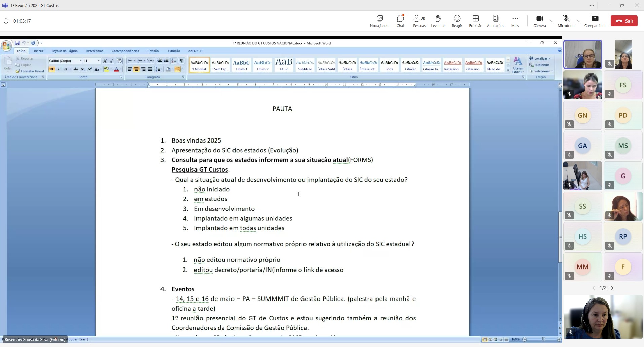The width and height of the screenshot is (644, 347).
Task: Click the Word Help question mark icon
Action: click(560, 51)
